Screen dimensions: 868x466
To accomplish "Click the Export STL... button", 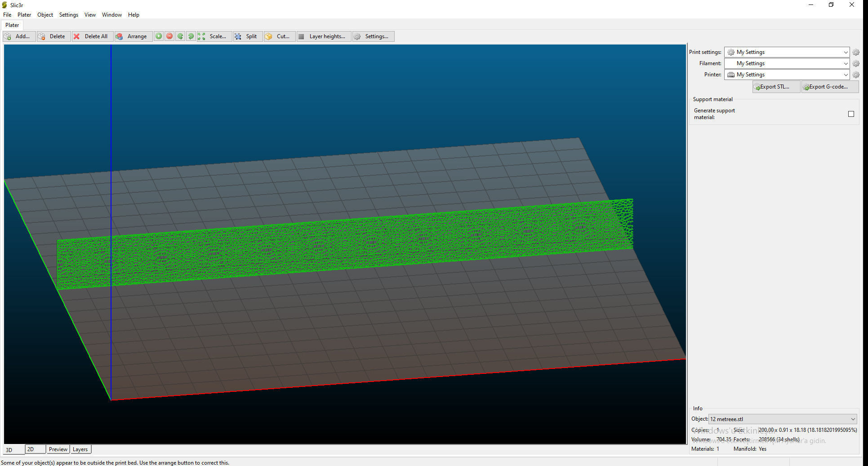I will click(776, 87).
